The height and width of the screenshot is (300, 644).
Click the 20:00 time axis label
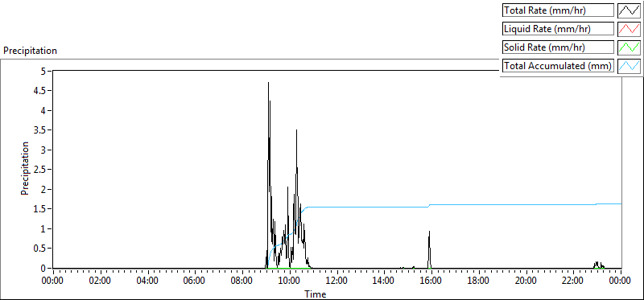[526, 281]
